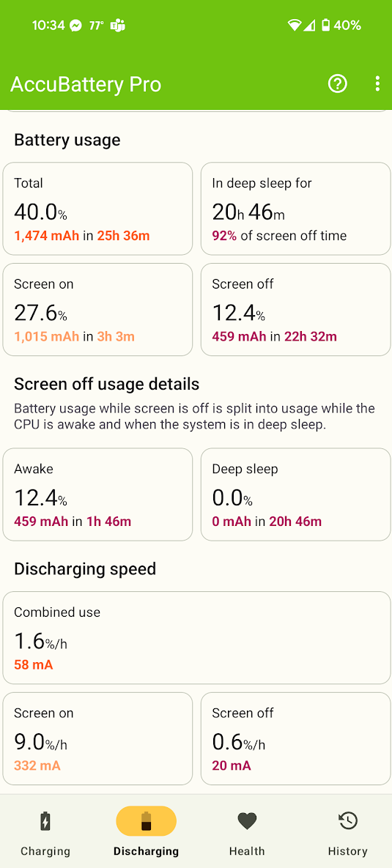Tap the Health heart icon
Viewport: 392px width, 868px height.
click(x=247, y=821)
